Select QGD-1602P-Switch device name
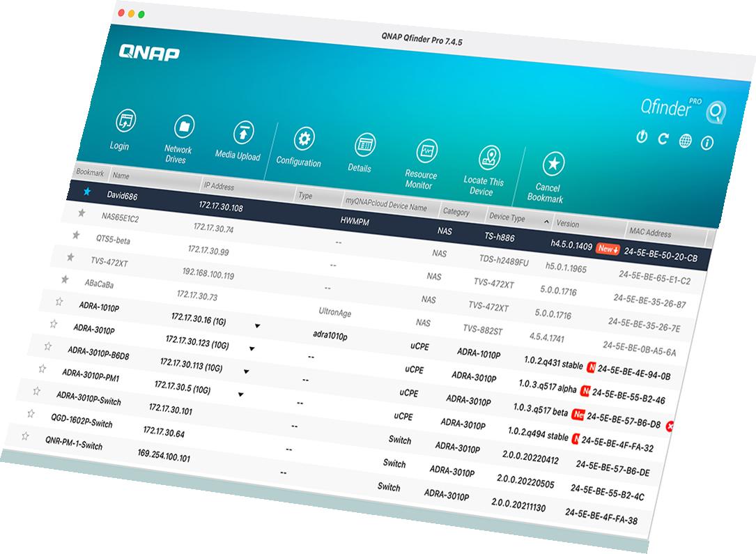756x554 pixels. (82, 420)
